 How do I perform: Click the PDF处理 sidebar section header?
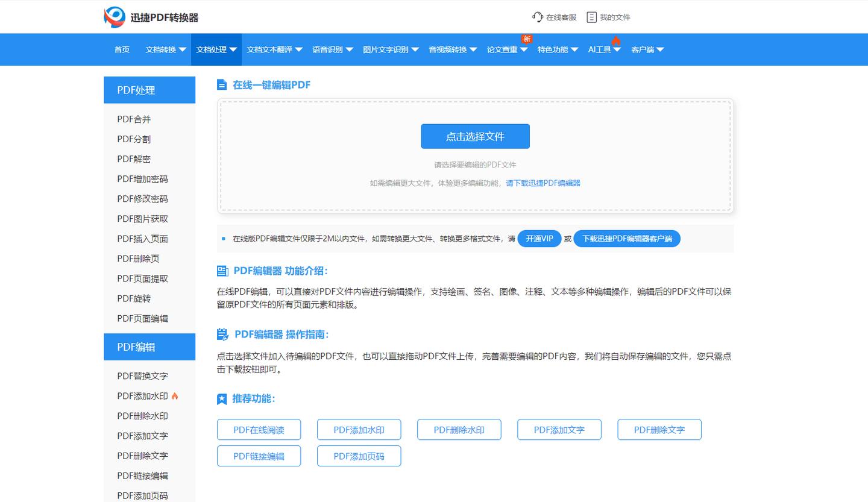(x=149, y=90)
